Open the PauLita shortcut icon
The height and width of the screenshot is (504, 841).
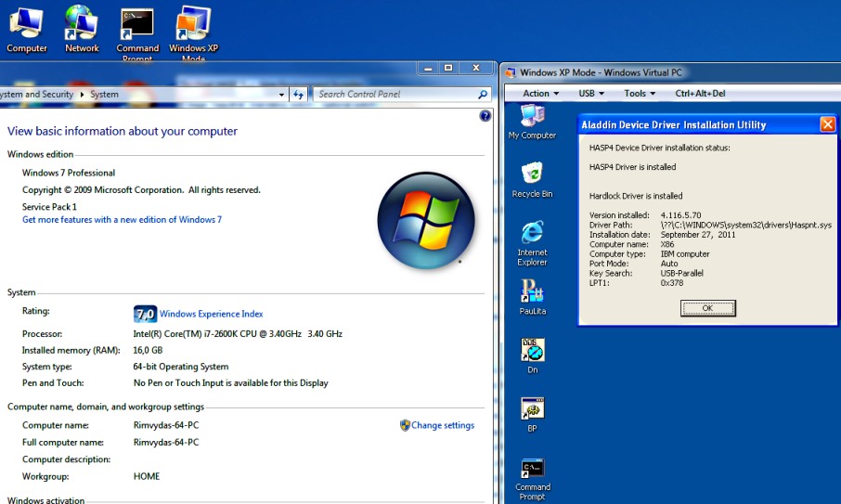pyautogui.click(x=532, y=297)
